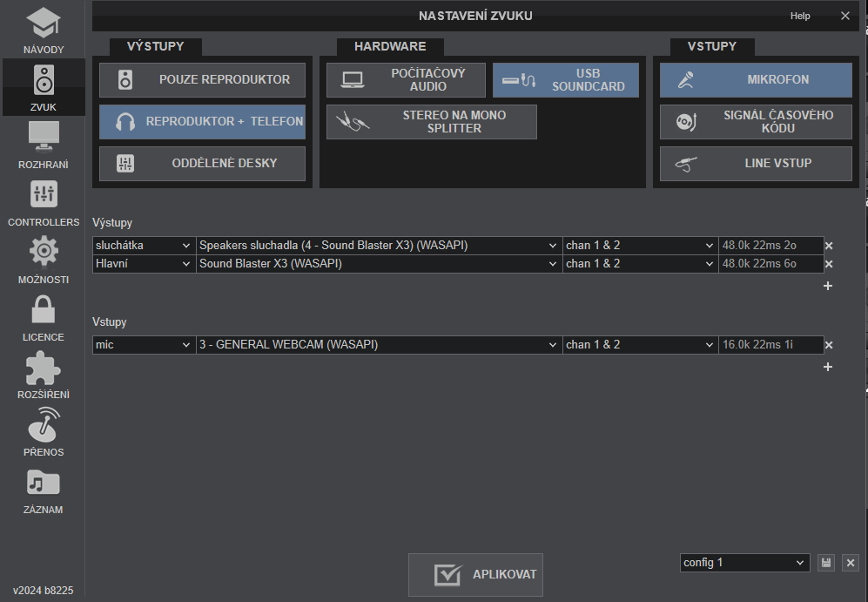Open the Návody tutorials section

(44, 30)
